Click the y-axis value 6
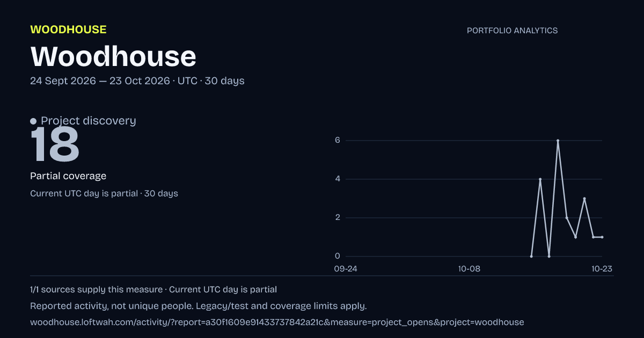The height and width of the screenshot is (338, 644). point(338,141)
